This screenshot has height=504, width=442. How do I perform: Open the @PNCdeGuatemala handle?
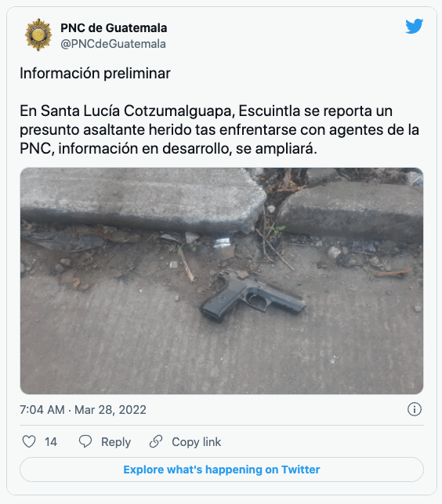113,44
